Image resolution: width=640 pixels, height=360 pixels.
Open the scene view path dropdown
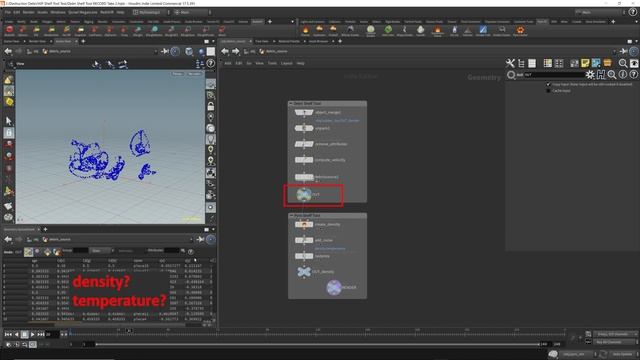pos(156,52)
